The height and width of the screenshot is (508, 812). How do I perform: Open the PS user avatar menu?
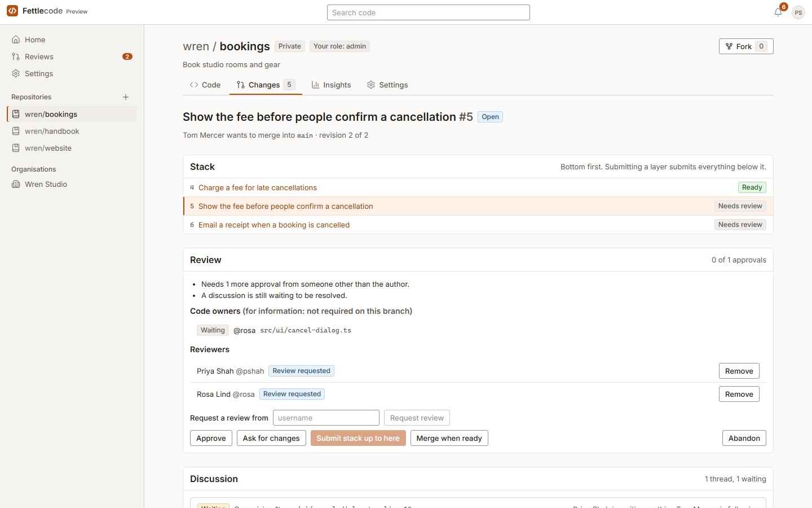pyautogui.click(x=798, y=12)
